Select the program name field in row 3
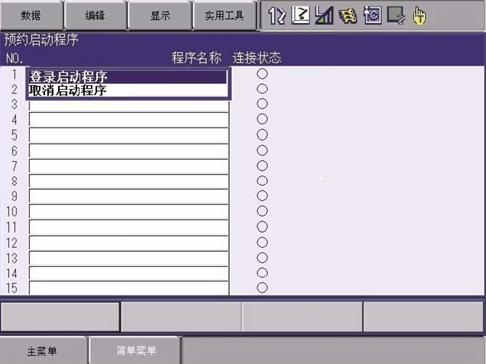 pyautogui.click(x=129, y=106)
